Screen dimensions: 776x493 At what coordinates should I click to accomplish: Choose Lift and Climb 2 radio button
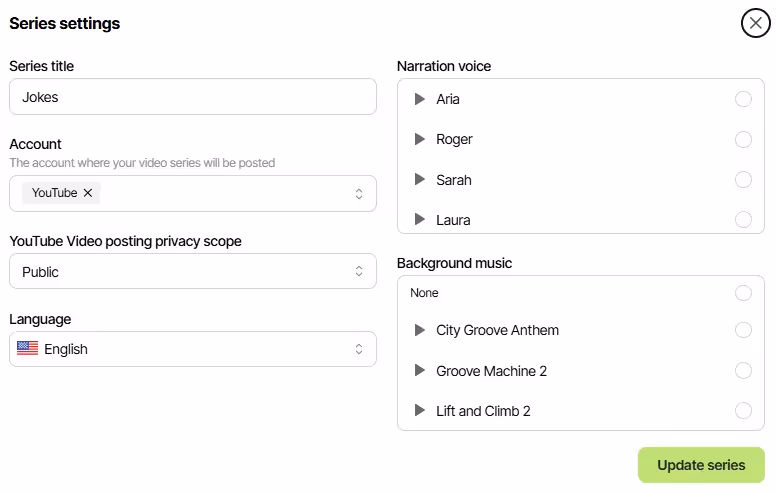(x=743, y=411)
